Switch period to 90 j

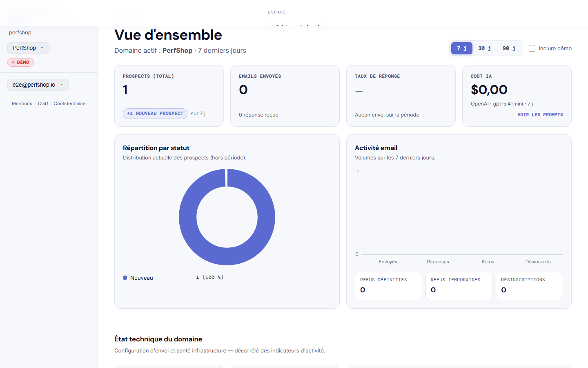coord(509,48)
